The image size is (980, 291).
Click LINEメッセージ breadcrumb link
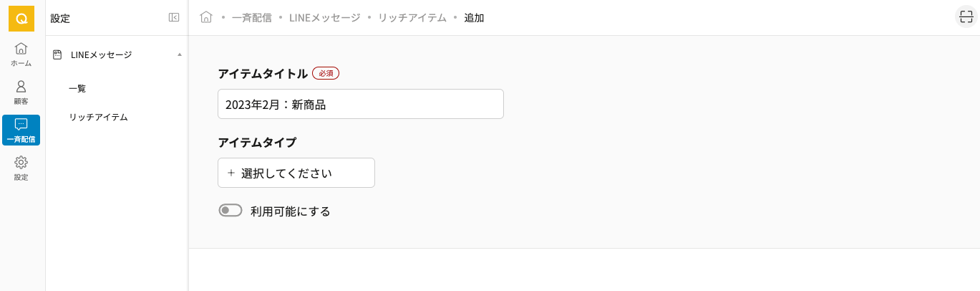324,18
